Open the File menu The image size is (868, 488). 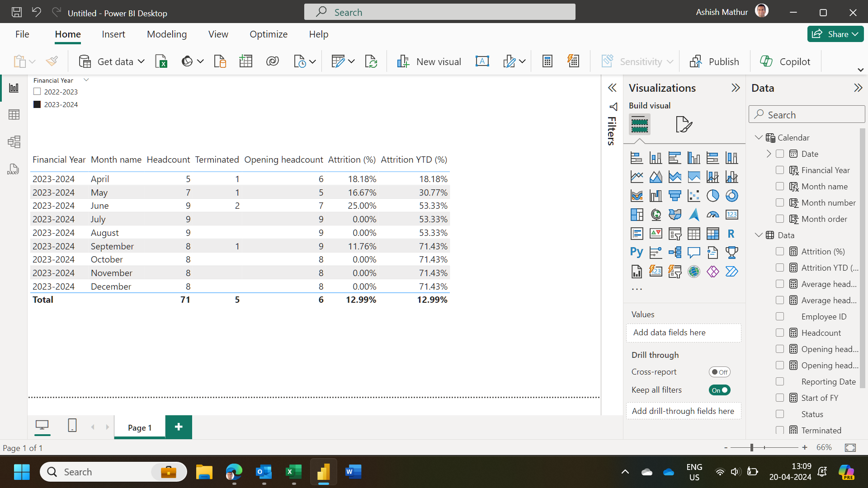tap(22, 34)
